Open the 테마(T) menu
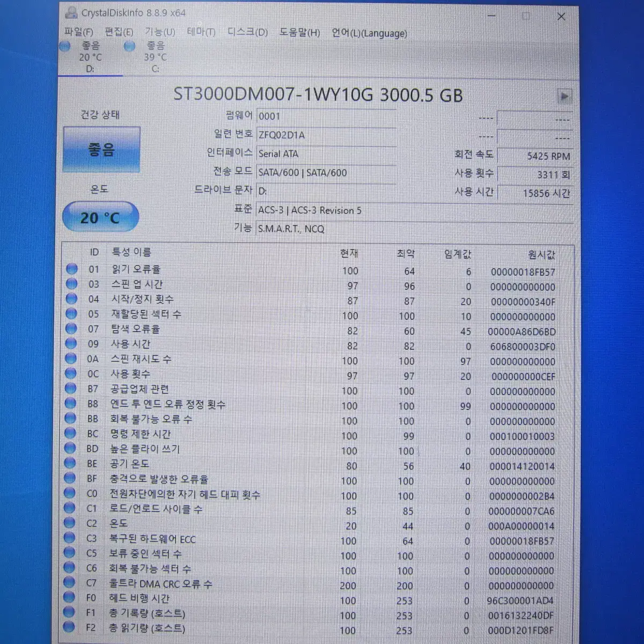The image size is (644, 644). coord(201,32)
